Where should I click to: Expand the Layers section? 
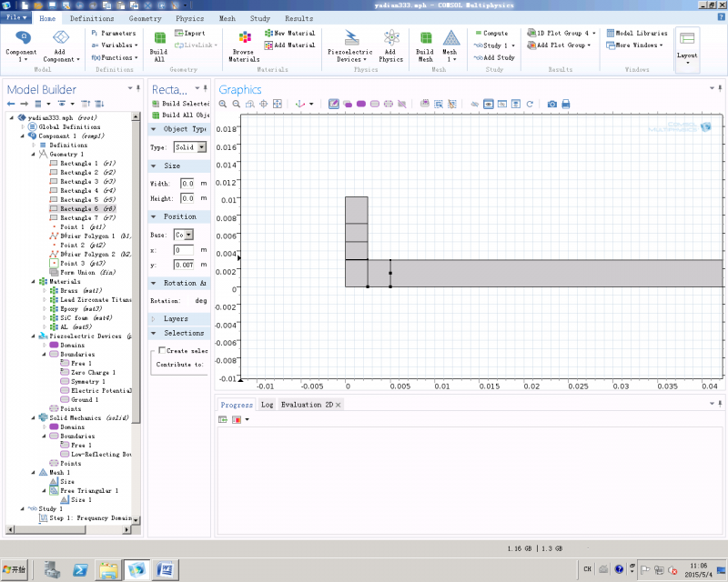[x=177, y=319]
